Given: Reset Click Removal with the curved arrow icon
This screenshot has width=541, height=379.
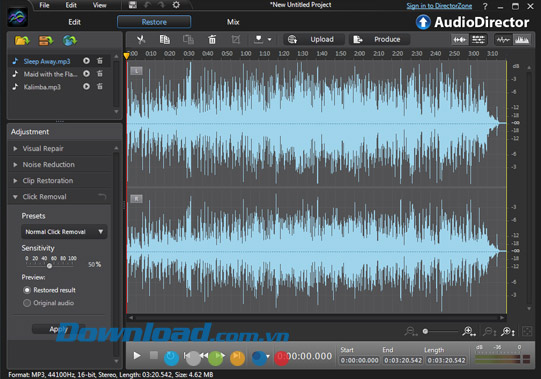Looking at the screenshot, I should point(102,197).
